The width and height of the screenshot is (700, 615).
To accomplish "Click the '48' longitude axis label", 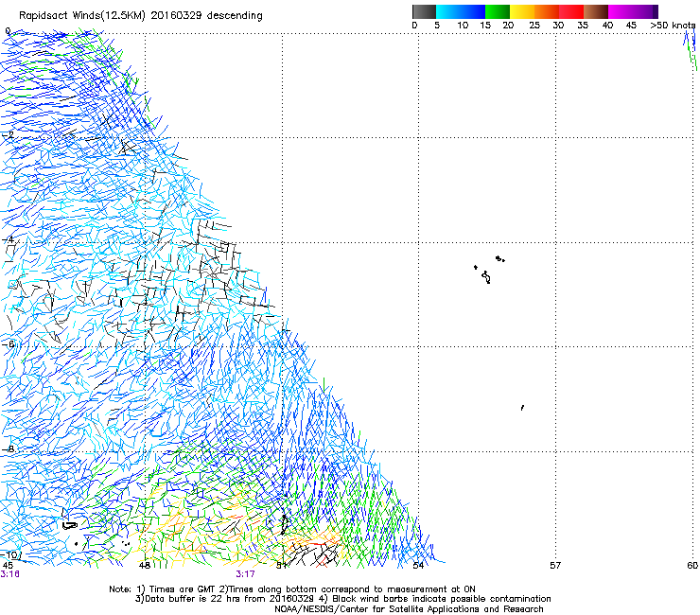I will 144,566.
